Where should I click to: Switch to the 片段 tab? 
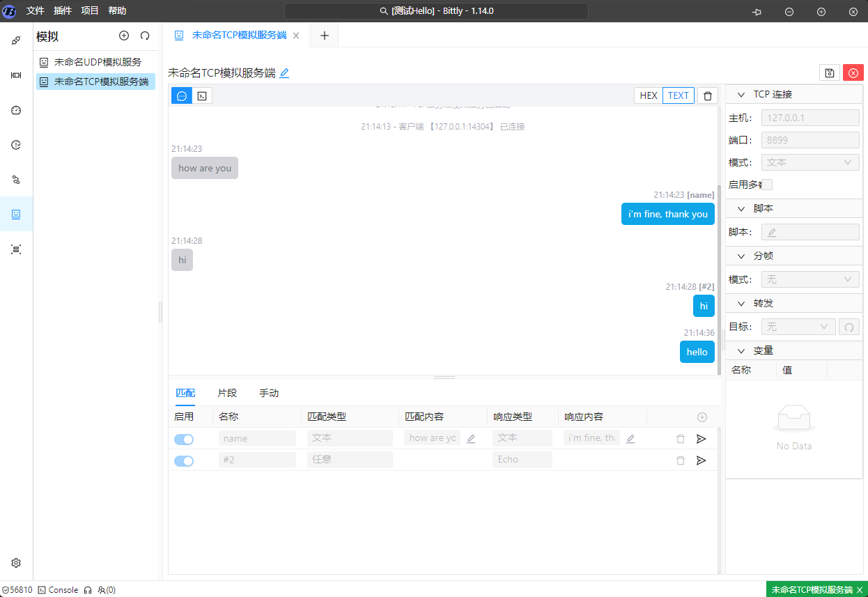pyautogui.click(x=227, y=393)
